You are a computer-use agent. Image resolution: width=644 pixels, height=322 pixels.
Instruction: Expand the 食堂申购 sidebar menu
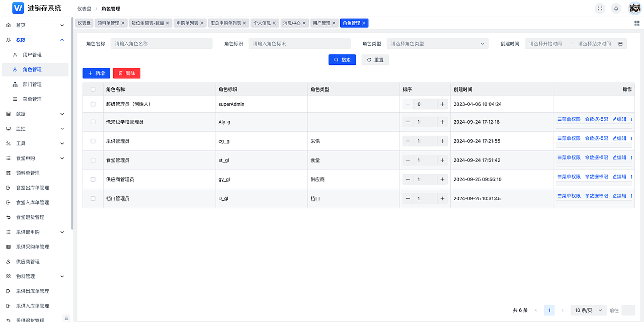click(x=34, y=158)
